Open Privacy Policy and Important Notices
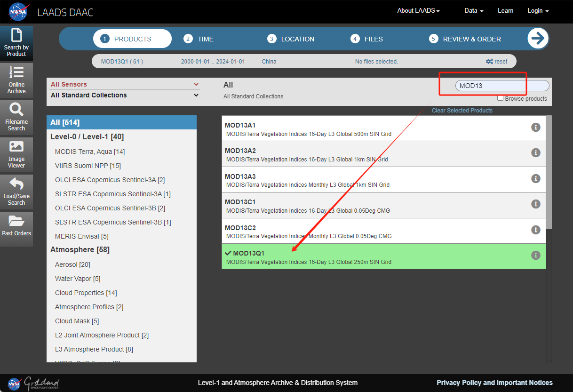 click(494, 383)
